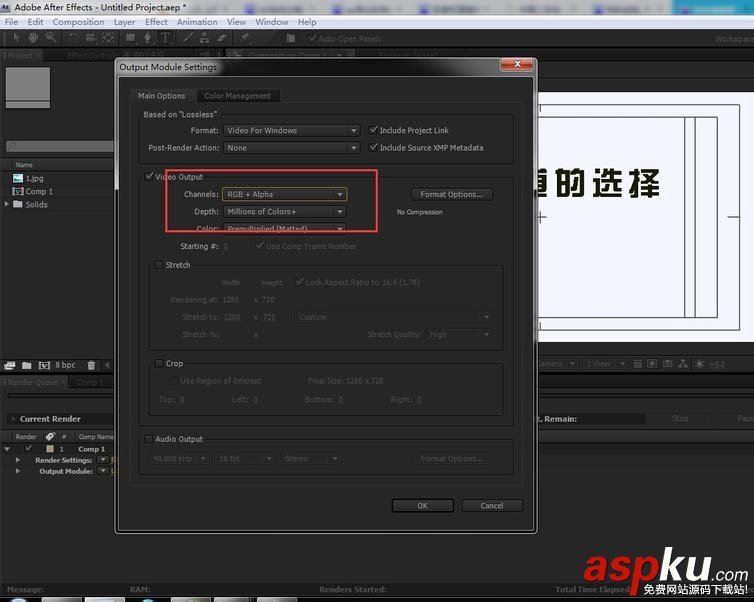
Task: Select the Rectangle shape tool
Action: pyautogui.click(x=130, y=38)
